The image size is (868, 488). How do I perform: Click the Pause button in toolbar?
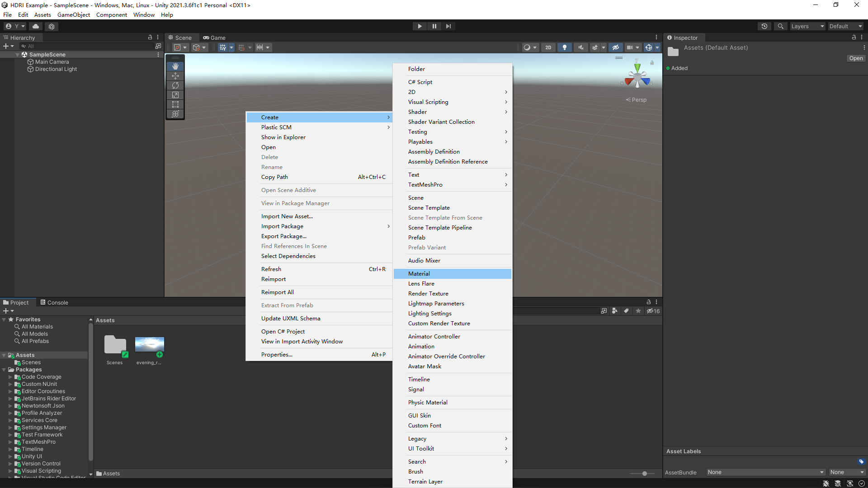[434, 26]
